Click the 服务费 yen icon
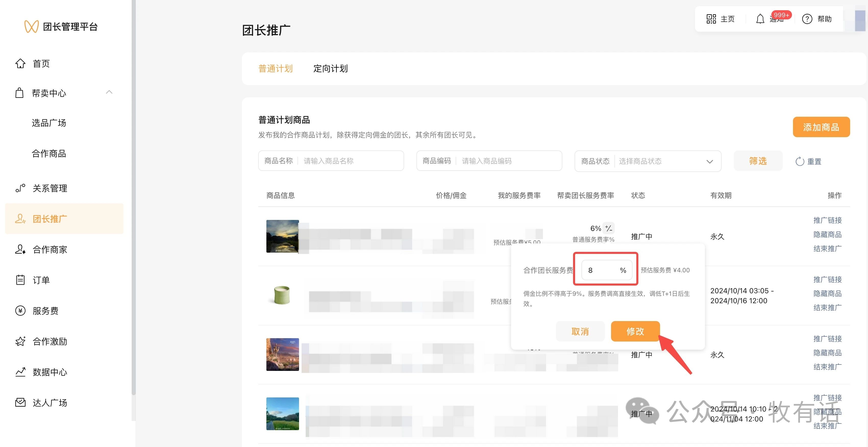 pyautogui.click(x=20, y=310)
